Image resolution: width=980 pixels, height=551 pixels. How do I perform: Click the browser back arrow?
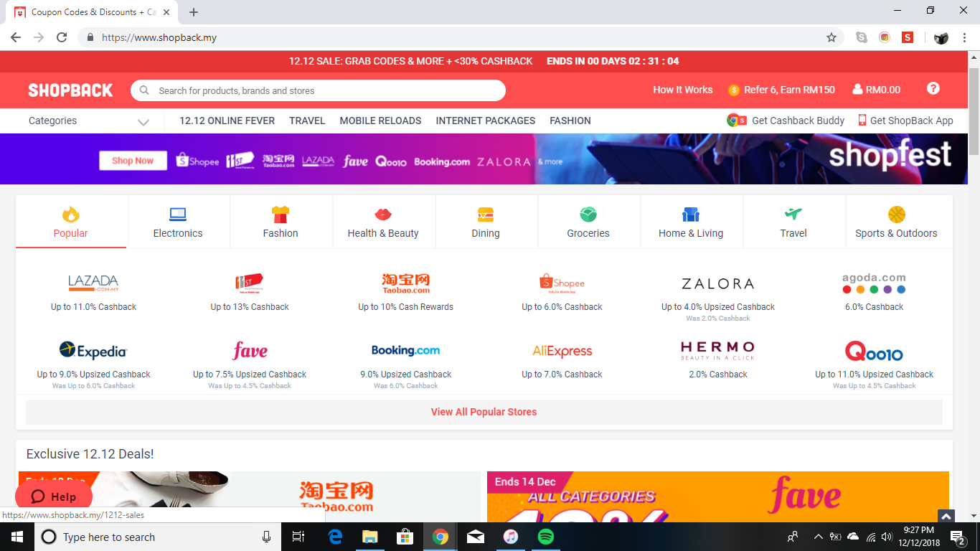pyautogui.click(x=16, y=37)
